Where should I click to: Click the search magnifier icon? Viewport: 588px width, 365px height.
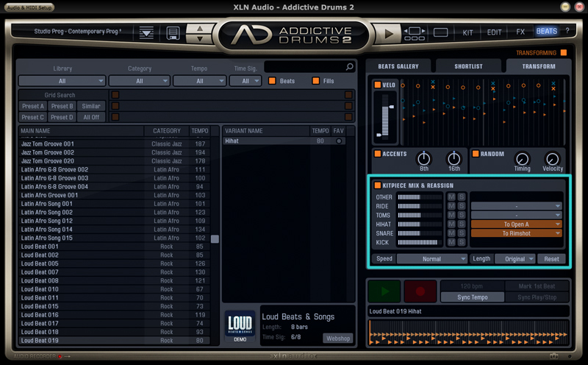point(350,67)
